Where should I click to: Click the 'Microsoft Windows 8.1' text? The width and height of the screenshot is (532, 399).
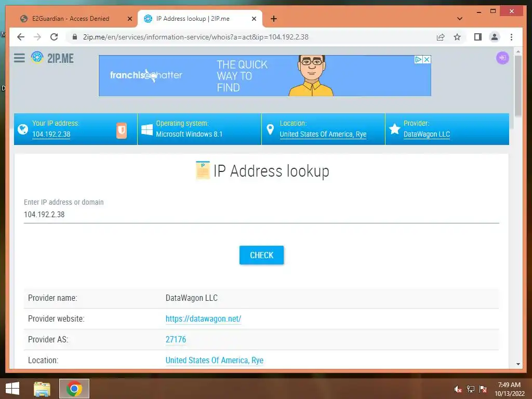coord(189,135)
